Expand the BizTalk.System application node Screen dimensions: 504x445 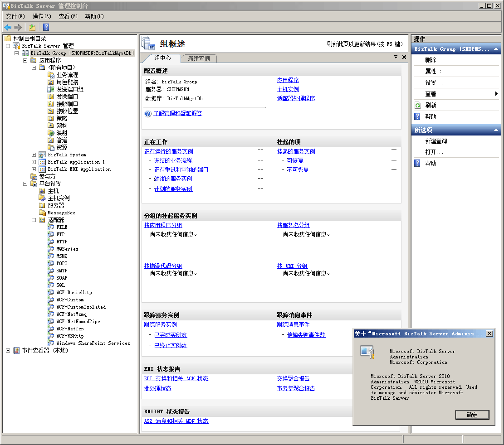click(34, 155)
